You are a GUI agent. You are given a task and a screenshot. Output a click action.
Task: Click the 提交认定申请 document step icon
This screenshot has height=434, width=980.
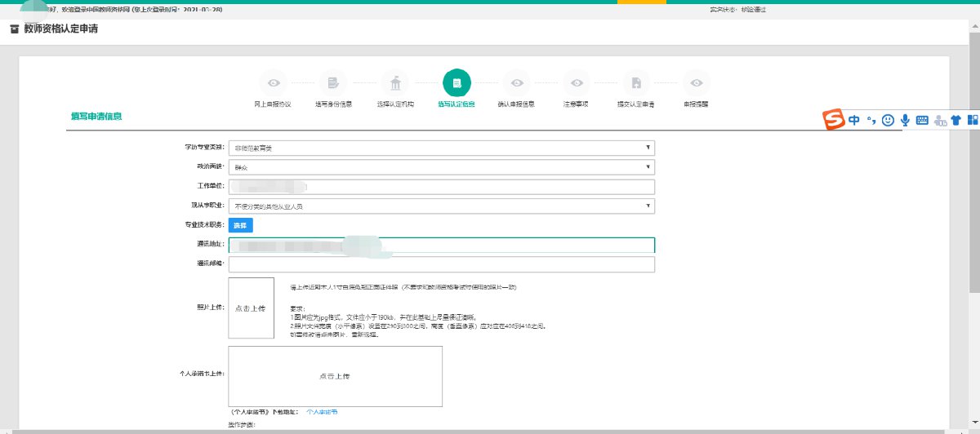636,83
